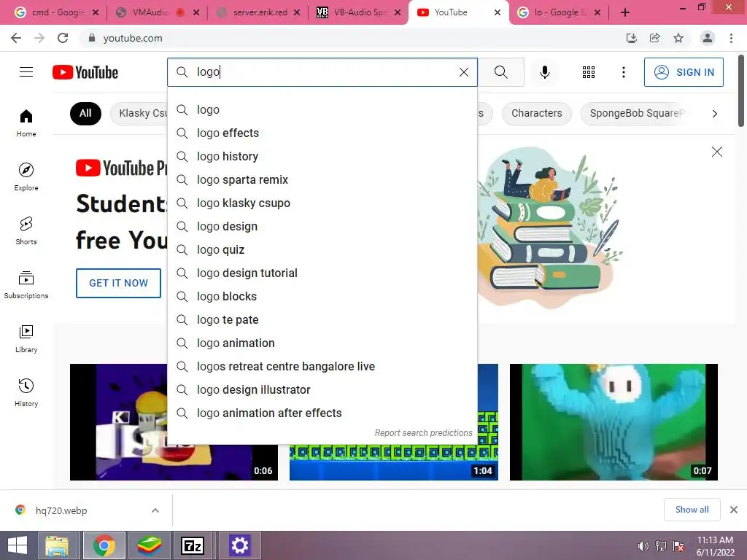
Task: Open BlueStacks from taskbar
Action: click(149, 545)
